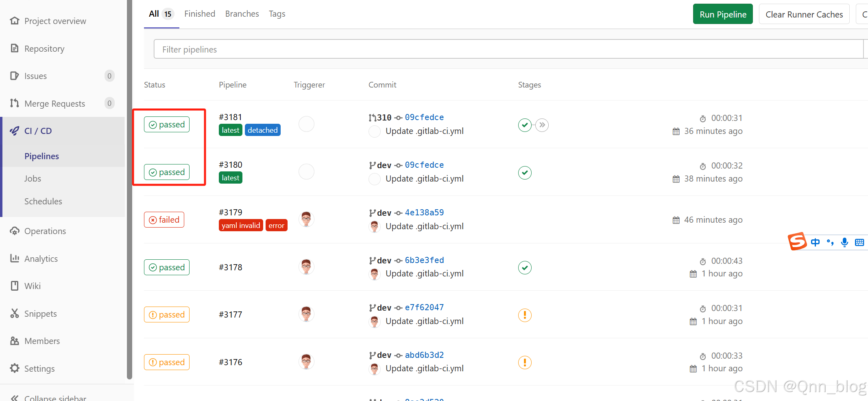Open the Members section

coord(42,341)
